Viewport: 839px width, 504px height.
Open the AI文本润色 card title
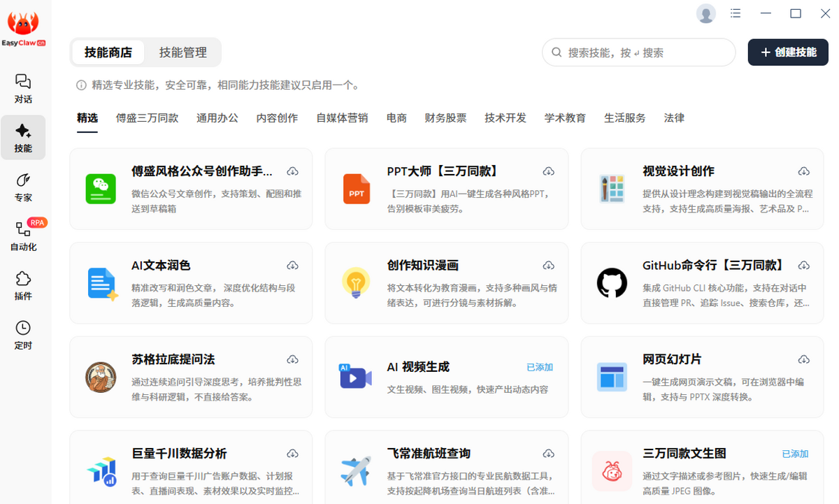point(161,266)
